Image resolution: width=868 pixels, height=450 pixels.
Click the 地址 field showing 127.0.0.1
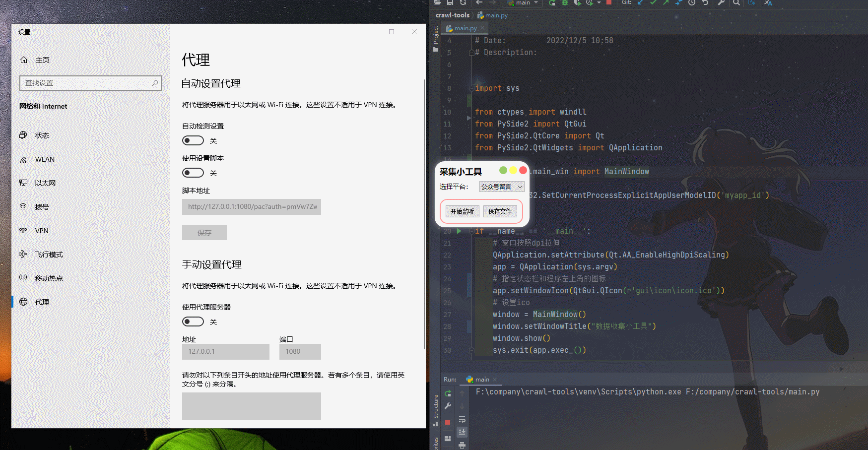[x=226, y=352]
